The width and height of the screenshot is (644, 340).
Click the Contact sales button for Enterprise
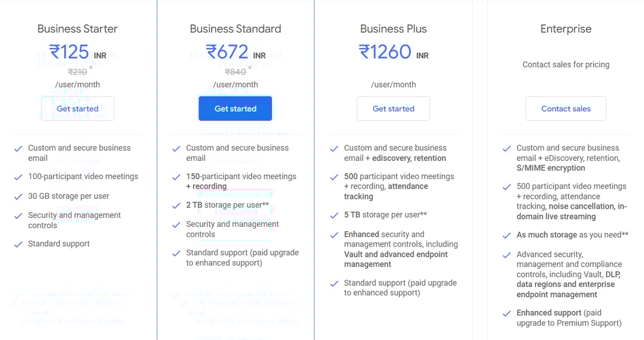point(566,108)
